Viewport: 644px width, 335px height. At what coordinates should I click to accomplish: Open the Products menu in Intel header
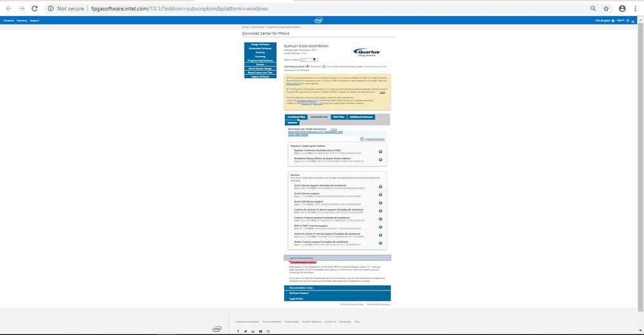tap(8, 21)
